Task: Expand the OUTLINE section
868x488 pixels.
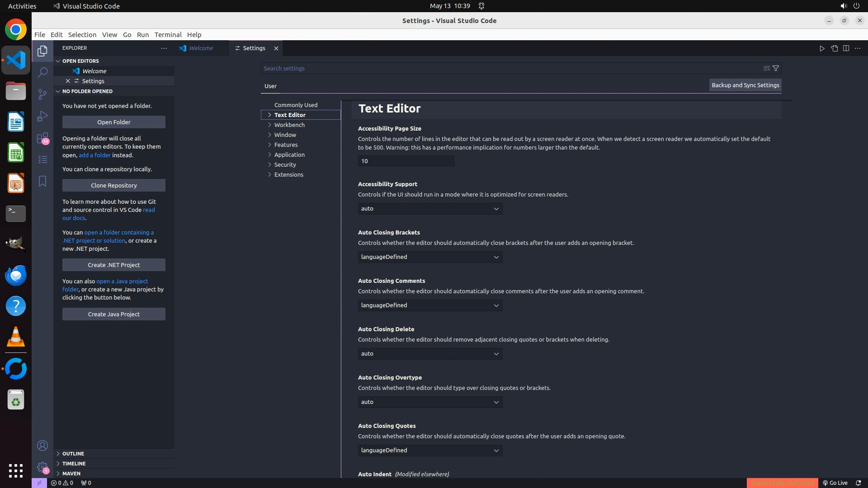Action: [x=73, y=454]
